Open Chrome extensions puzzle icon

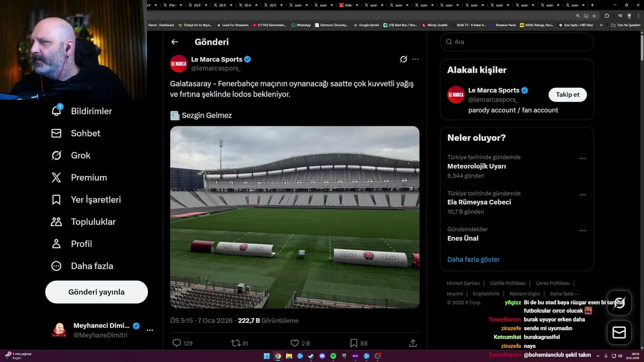tap(607, 16)
